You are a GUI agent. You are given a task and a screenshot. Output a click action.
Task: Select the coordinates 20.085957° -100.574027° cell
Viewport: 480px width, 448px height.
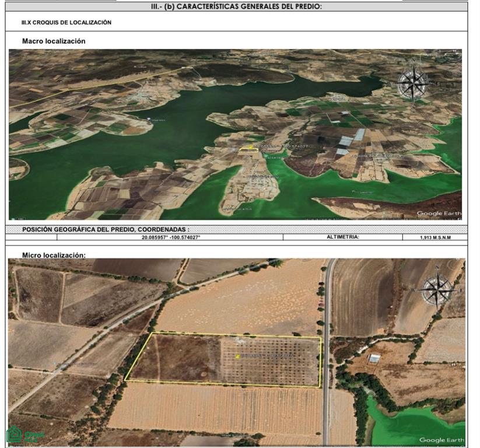[170, 237]
